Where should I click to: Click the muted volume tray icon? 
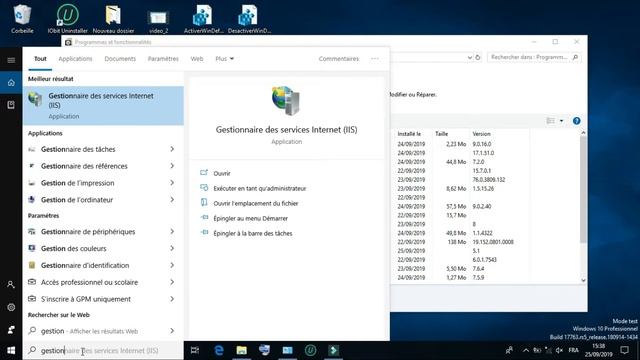[559, 350]
